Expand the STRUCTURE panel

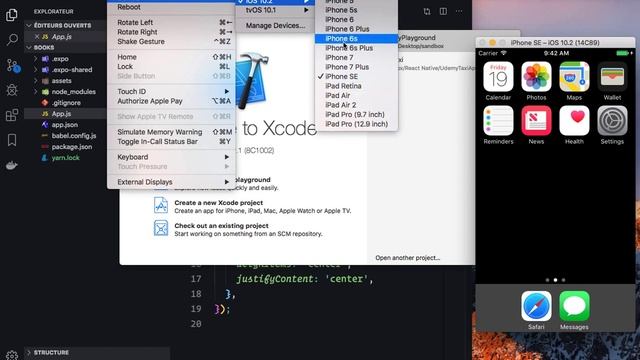click(x=29, y=353)
